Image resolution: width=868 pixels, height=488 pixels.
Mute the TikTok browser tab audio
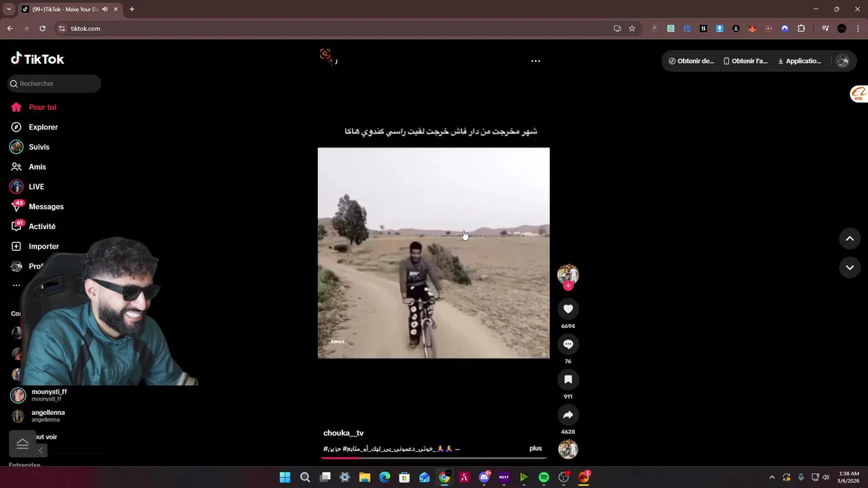(104, 9)
